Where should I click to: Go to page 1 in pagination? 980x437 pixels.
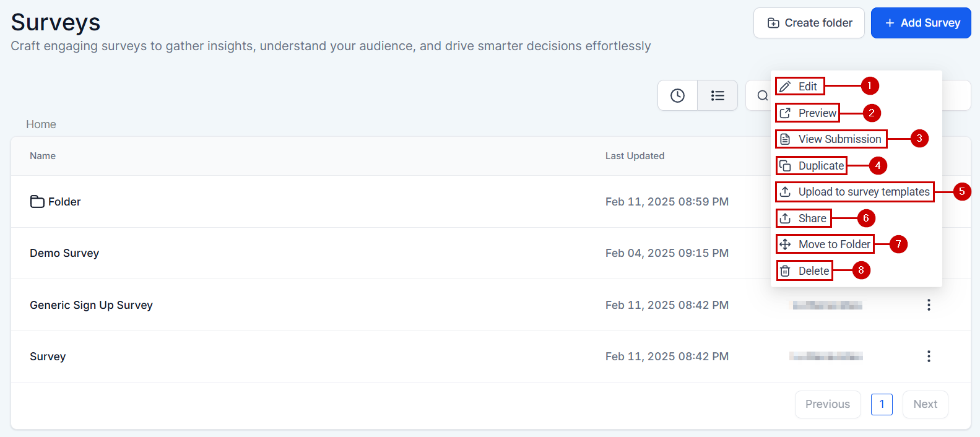[882, 404]
